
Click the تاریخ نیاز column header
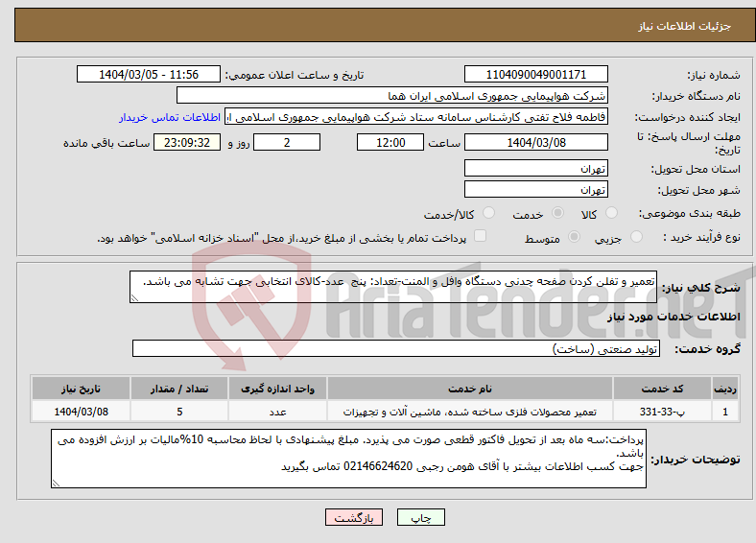81,389
